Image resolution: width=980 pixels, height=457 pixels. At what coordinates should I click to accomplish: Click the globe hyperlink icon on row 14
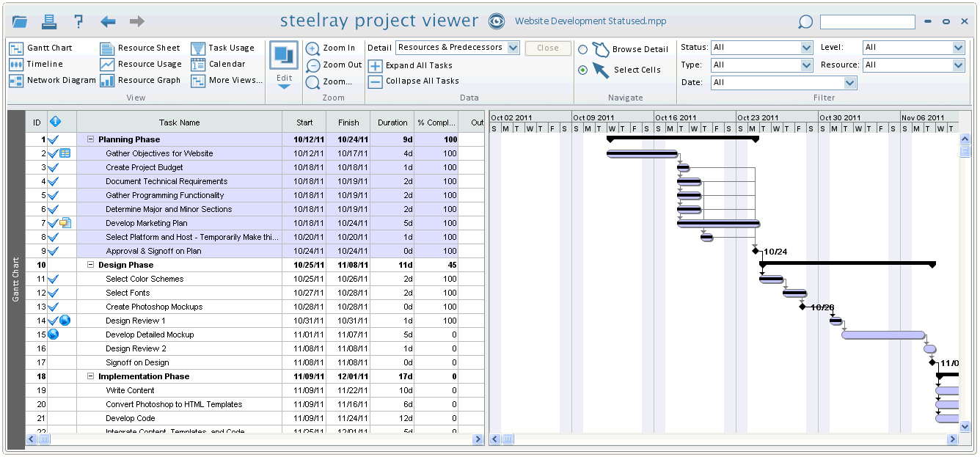tap(65, 321)
